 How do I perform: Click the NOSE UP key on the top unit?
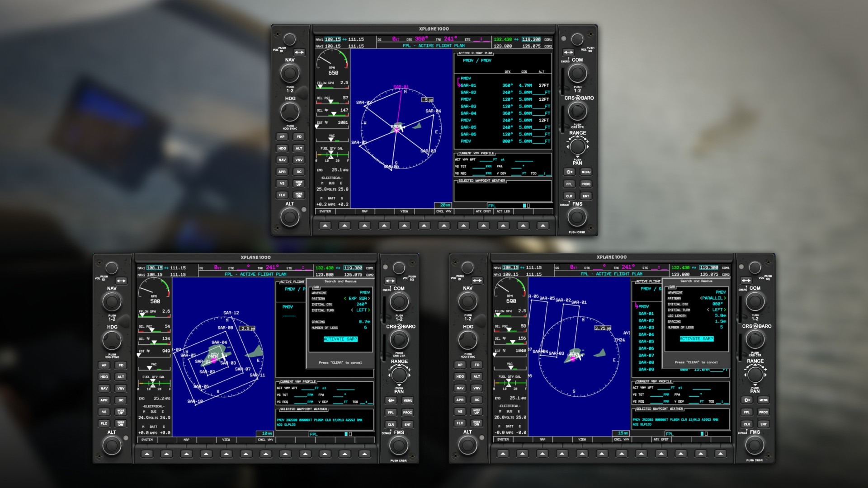[299, 183]
